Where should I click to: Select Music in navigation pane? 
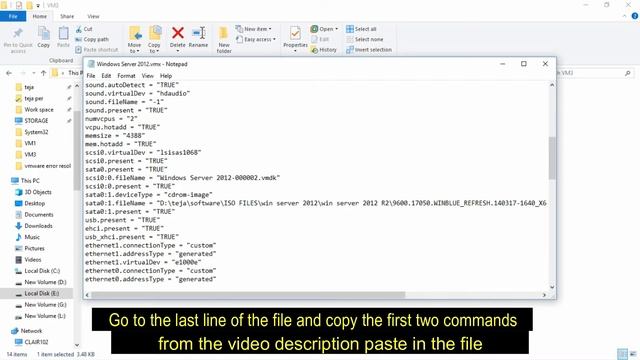32,237
